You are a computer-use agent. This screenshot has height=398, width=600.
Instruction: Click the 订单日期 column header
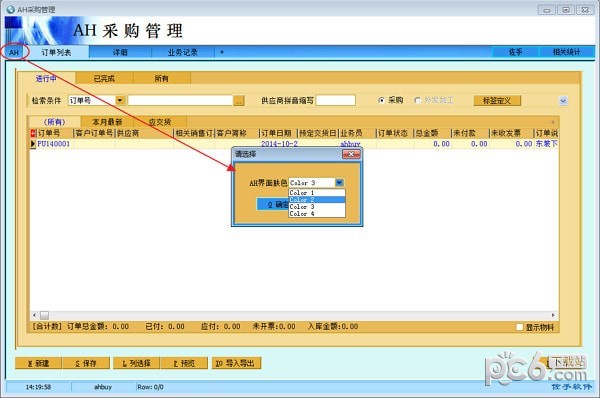click(278, 133)
